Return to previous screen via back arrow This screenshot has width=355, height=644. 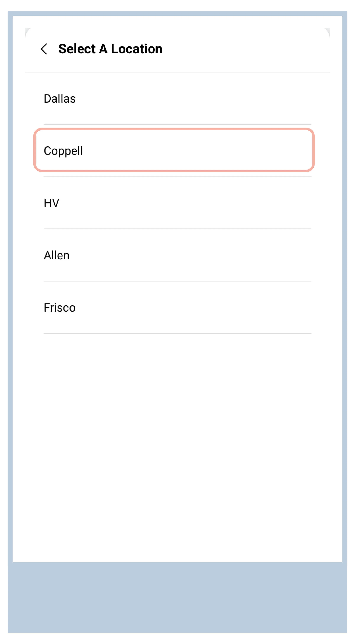click(x=44, y=49)
